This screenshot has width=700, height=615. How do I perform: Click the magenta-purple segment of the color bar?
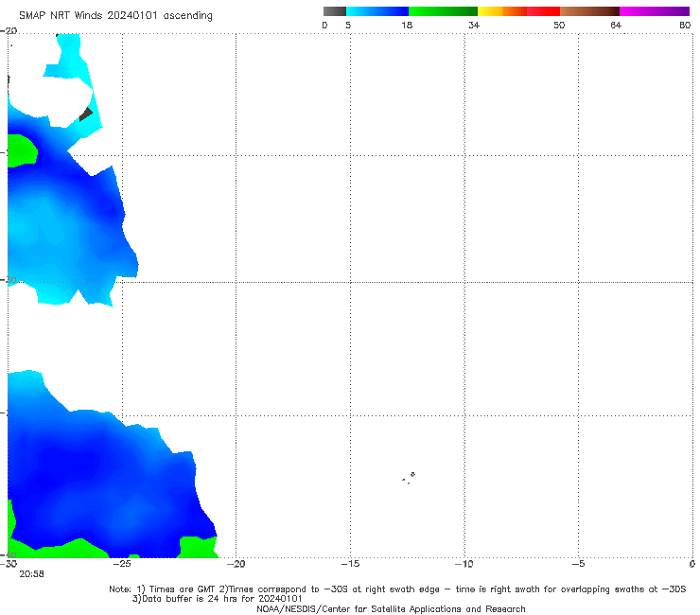[655, 11]
